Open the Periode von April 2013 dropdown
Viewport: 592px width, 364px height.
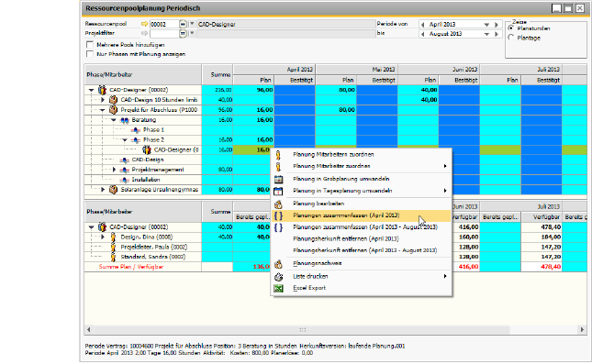point(486,25)
